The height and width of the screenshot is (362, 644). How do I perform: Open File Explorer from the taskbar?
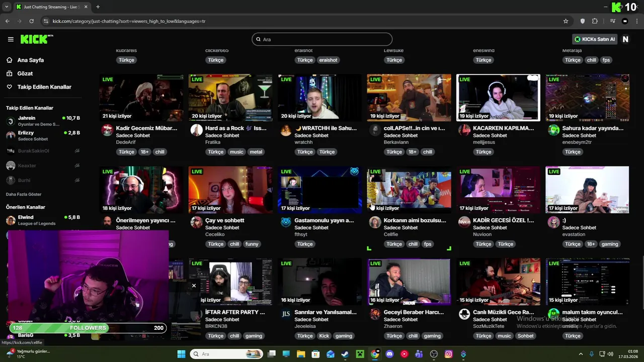301,354
